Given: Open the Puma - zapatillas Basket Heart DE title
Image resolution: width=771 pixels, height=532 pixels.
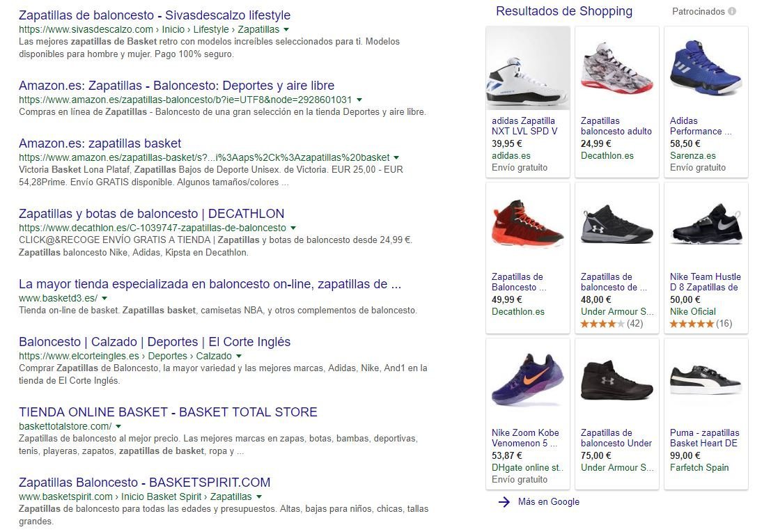Looking at the screenshot, I should 705,437.
